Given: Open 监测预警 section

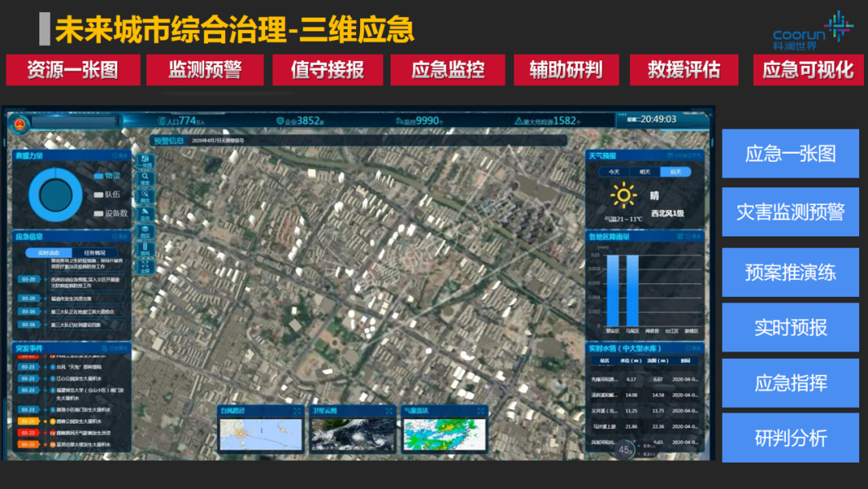Looking at the screenshot, I should 205,70.
